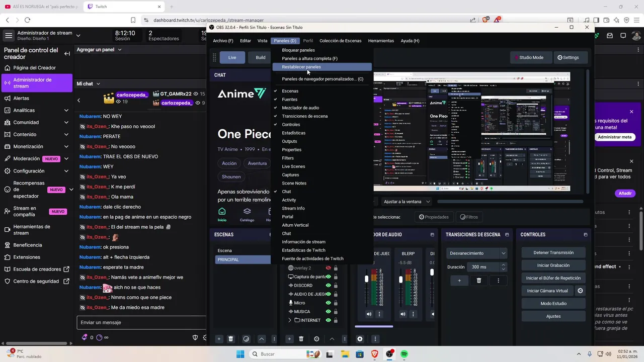Add a new scene in Escenas panel
This screenshot has width=644, height=362.
[219, 339]
